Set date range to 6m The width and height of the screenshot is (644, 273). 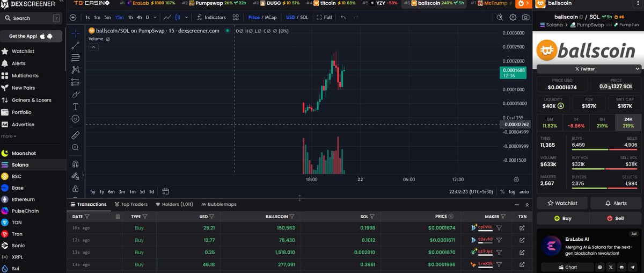tap(111, 191)
